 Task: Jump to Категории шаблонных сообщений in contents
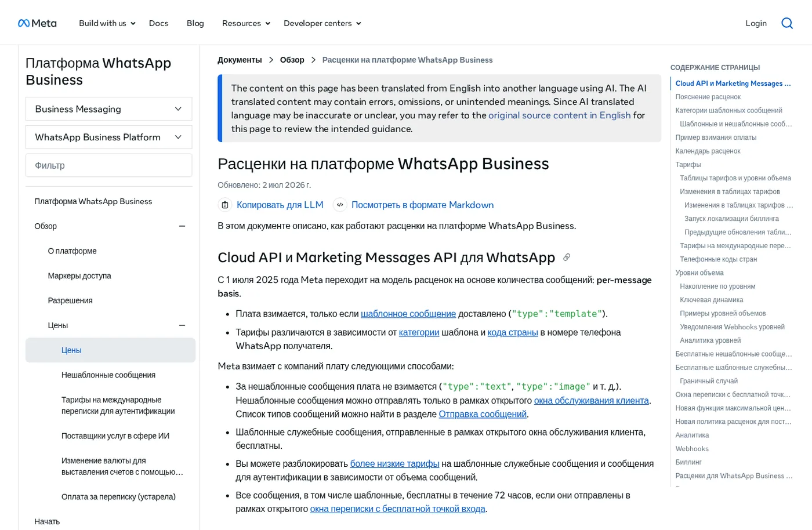(728, 110)
